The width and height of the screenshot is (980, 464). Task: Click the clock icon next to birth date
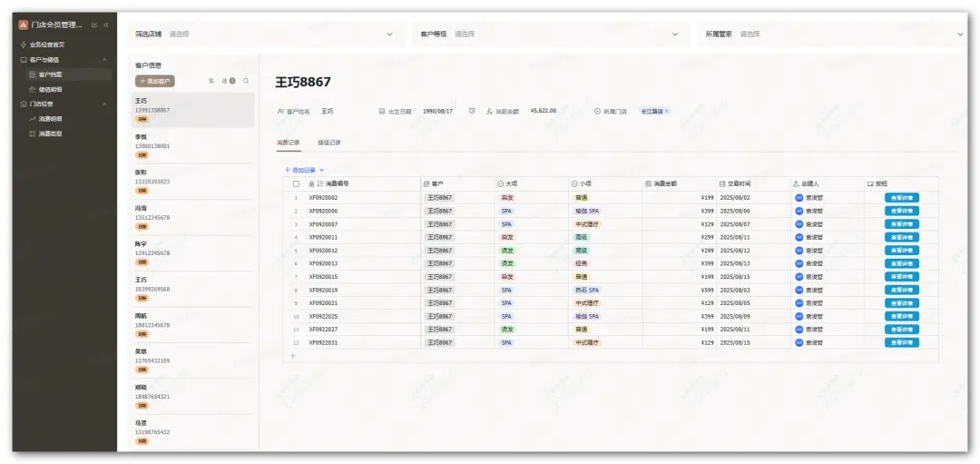472,111
